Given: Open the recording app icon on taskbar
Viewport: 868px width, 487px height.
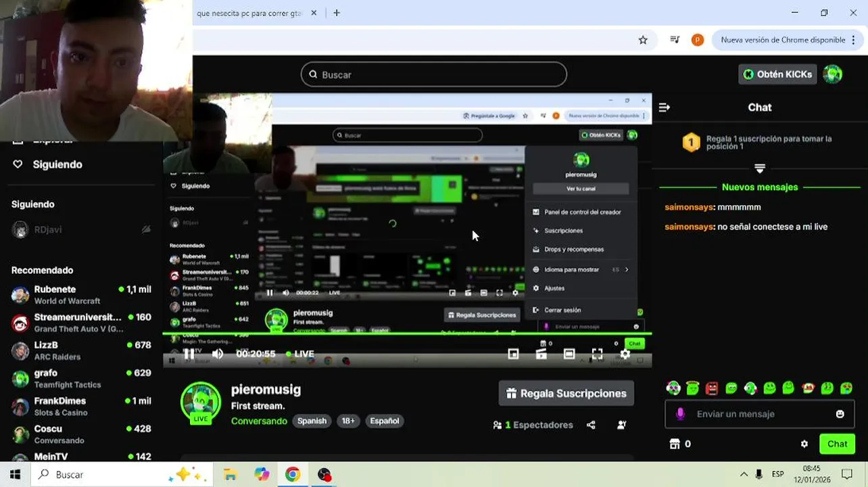Looking at the screenshot, I should tap(324, 475).
